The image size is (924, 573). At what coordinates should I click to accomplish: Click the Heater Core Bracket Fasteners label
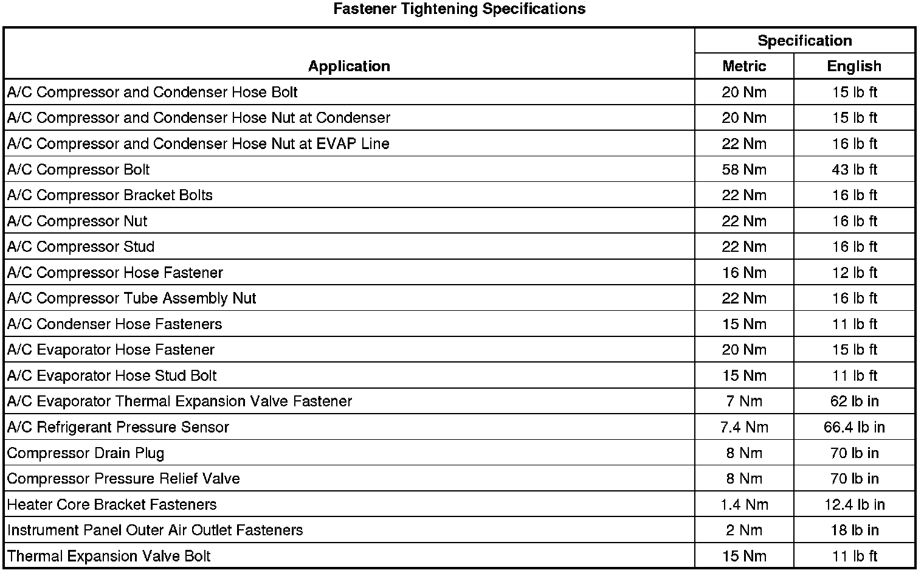(112, 504)
